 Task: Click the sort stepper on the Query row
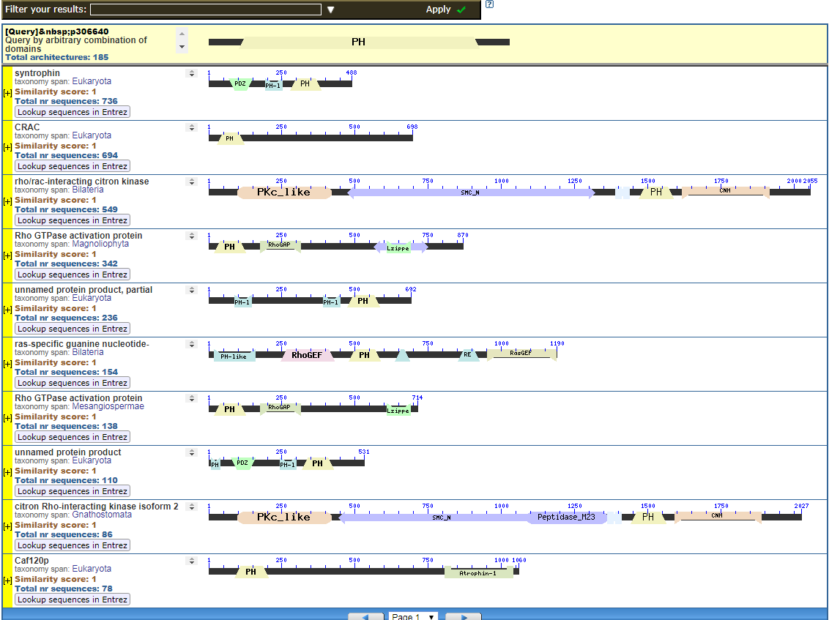(182, 40)
